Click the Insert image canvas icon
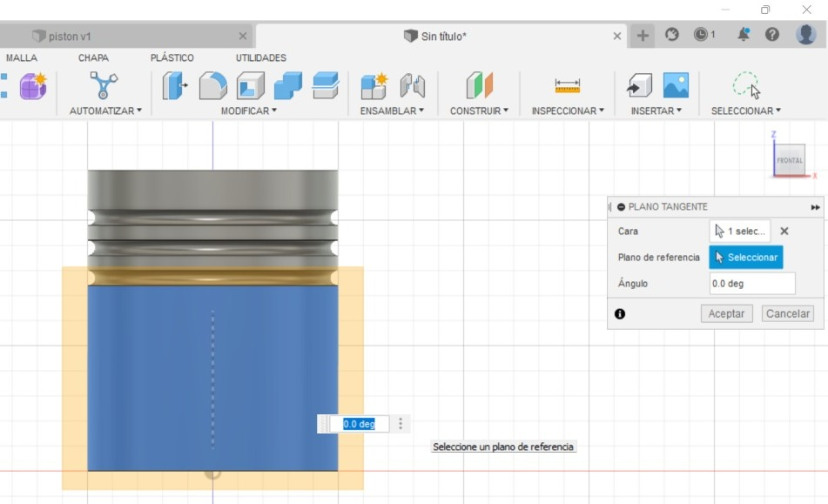This screenshot has height=504, width=828. 676,85
